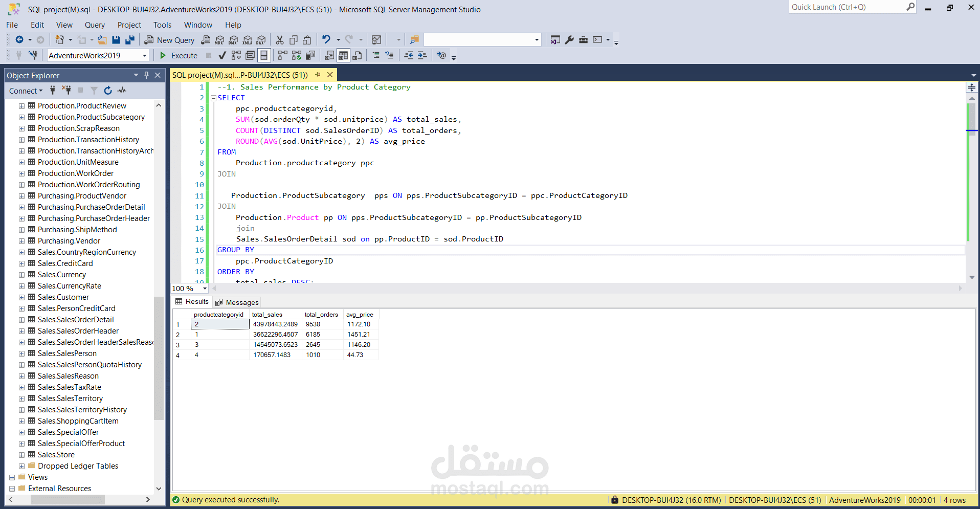Open the AdventureWorks2019 database dropdown
The height and width of the screenshot is (509, 980).
(x=144, y=55)
